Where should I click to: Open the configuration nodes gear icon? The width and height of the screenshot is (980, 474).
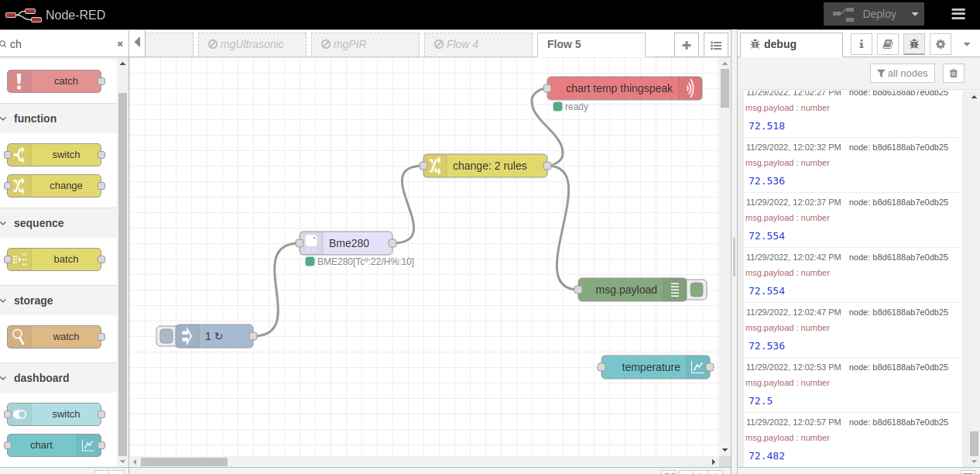click(x=941, y=44)
